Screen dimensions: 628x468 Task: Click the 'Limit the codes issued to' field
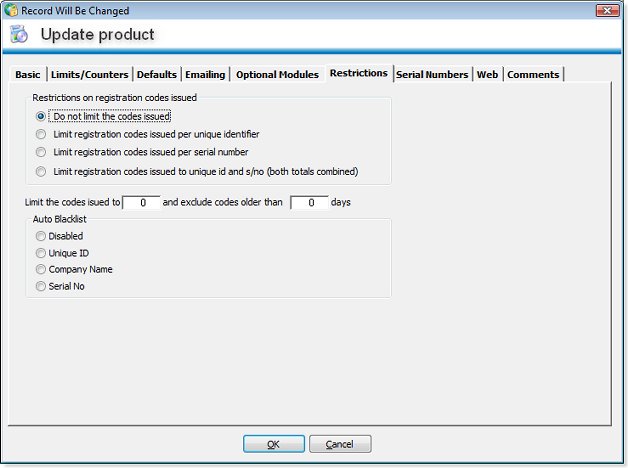[x=141, y=203]
